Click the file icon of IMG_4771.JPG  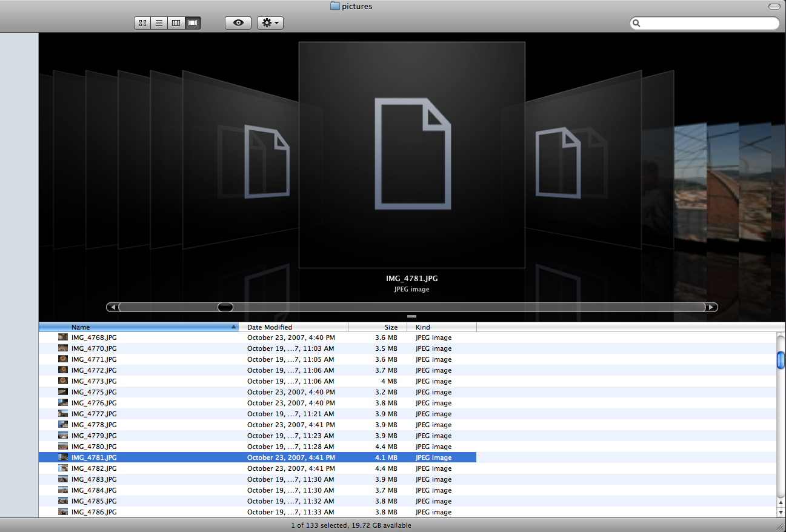pos(63,359)
